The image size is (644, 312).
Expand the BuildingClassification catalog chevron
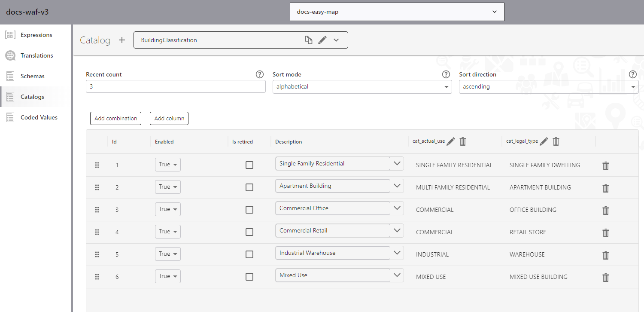tap(336, 40)
